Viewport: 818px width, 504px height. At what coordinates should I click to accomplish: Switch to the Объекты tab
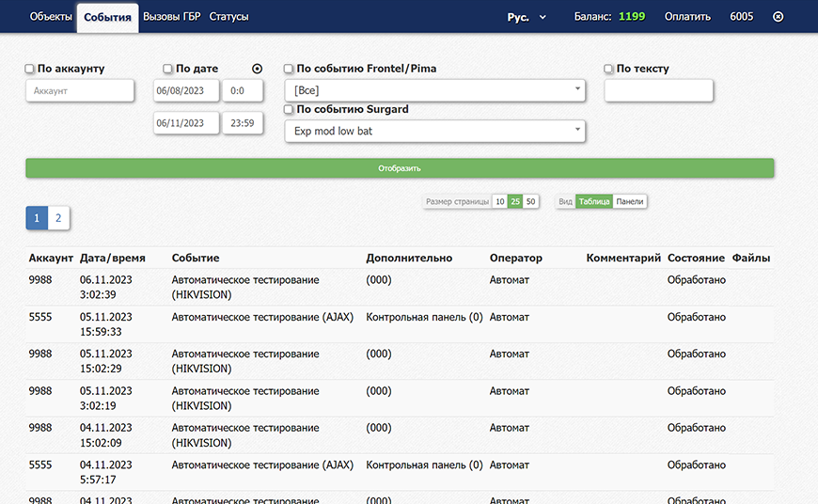pos(51,17)
